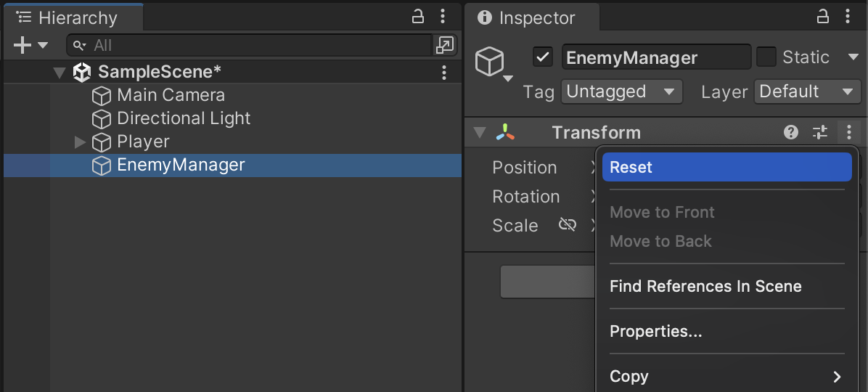Open the Transform presets icon

click(x=820, y=132)
